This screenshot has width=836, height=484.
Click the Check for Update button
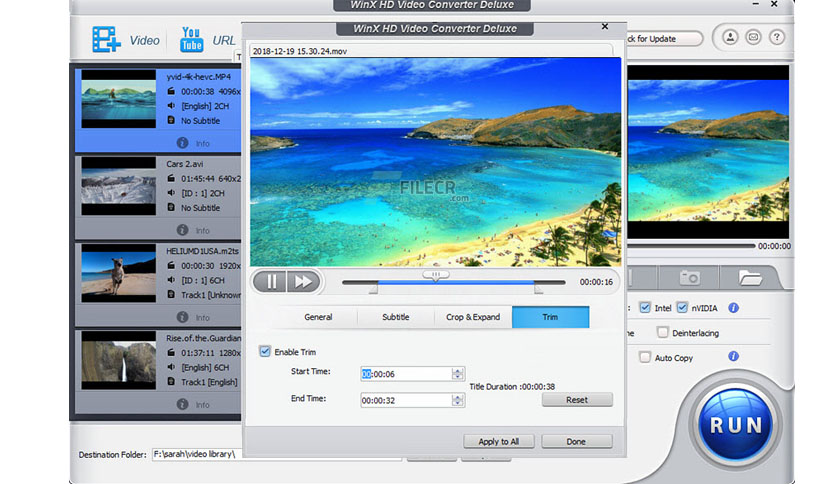tap(663, 39)
